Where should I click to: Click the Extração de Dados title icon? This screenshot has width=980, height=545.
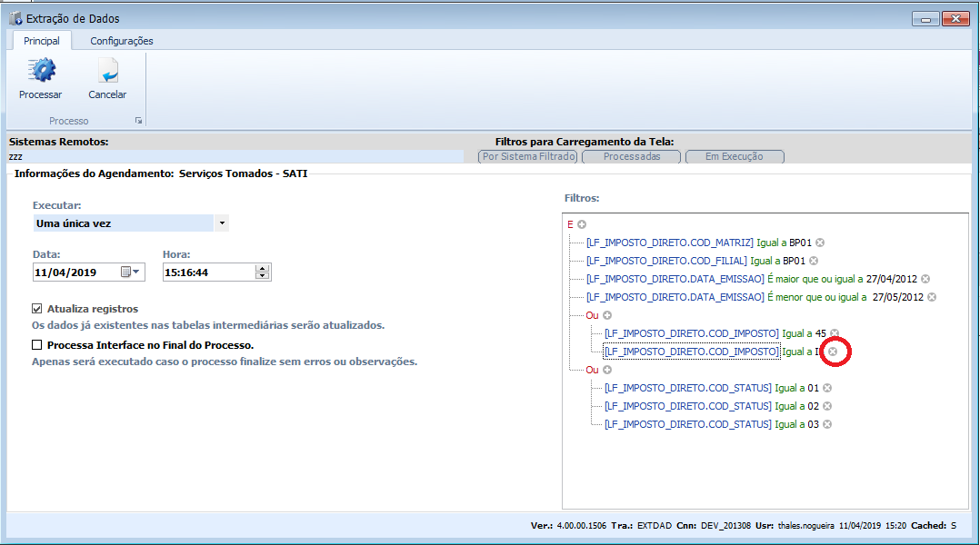[15, 18]
